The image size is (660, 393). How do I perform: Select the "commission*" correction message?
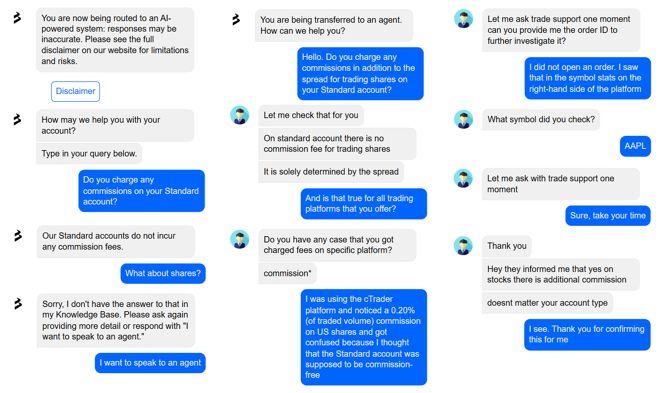click(287, 274)
